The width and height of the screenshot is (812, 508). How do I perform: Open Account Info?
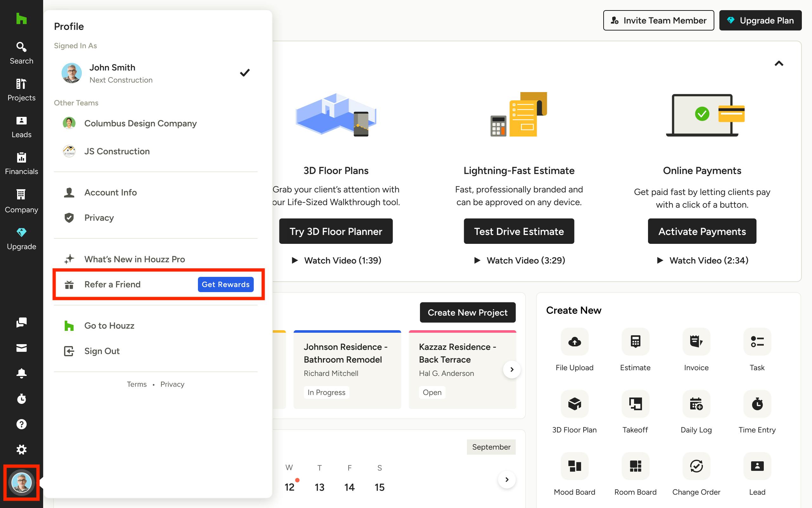click(156, 192)
